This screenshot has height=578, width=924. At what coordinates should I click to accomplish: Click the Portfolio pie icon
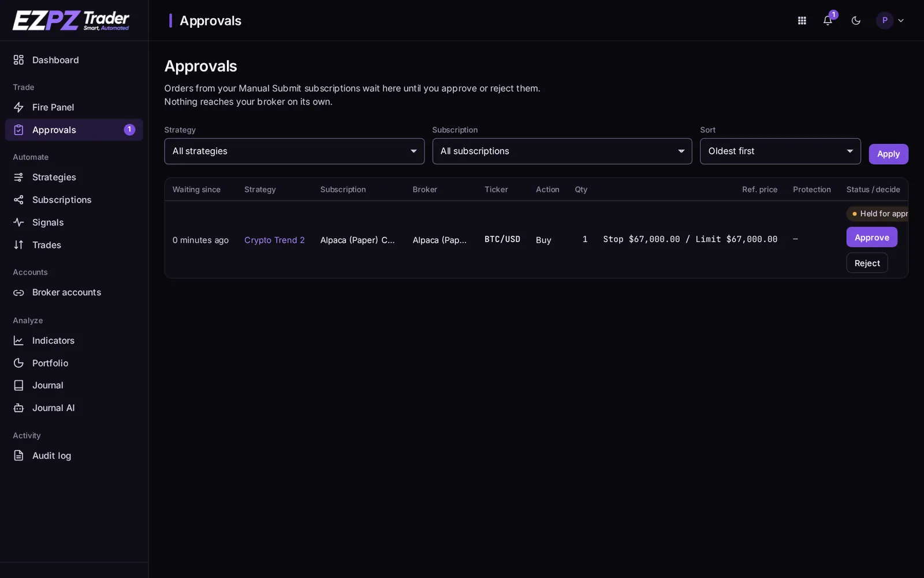point(18,363)
